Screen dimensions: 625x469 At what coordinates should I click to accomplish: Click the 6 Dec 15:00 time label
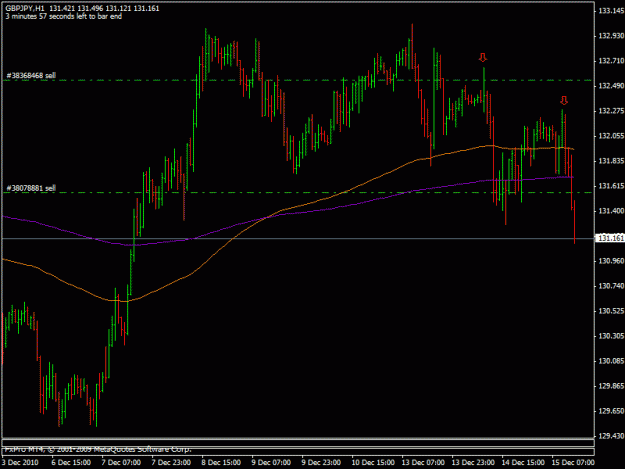(x=71, y=463)
